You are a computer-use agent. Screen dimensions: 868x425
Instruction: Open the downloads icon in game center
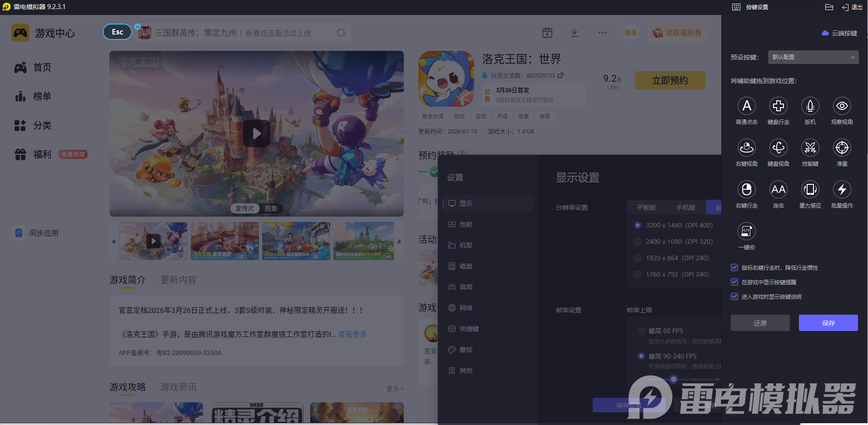pyautogui.click(x=575, y=33)
